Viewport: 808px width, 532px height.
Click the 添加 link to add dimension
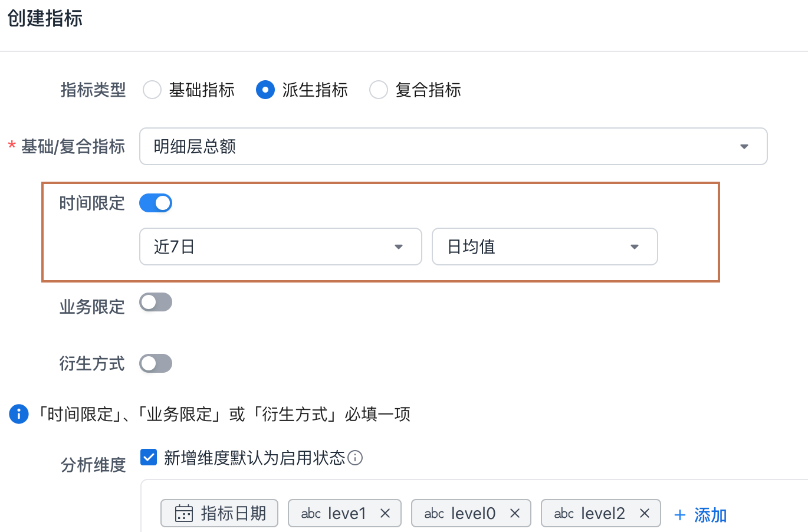pyautogui.click(x=701, y=515)
